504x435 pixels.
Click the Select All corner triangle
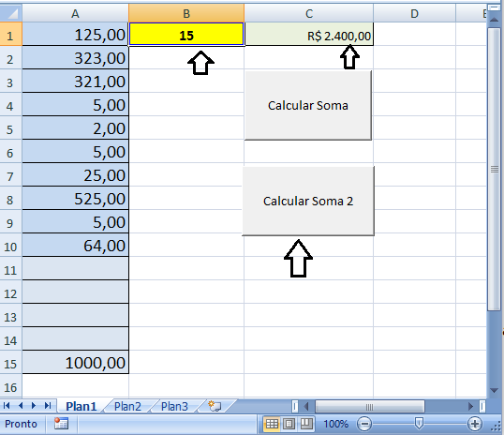coord(11,13)
